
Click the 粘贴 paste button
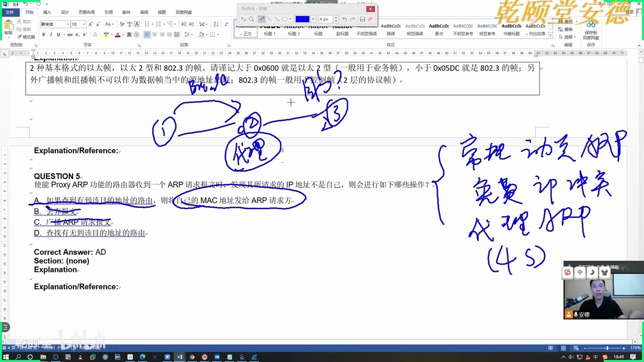click(x=8, y=28)
